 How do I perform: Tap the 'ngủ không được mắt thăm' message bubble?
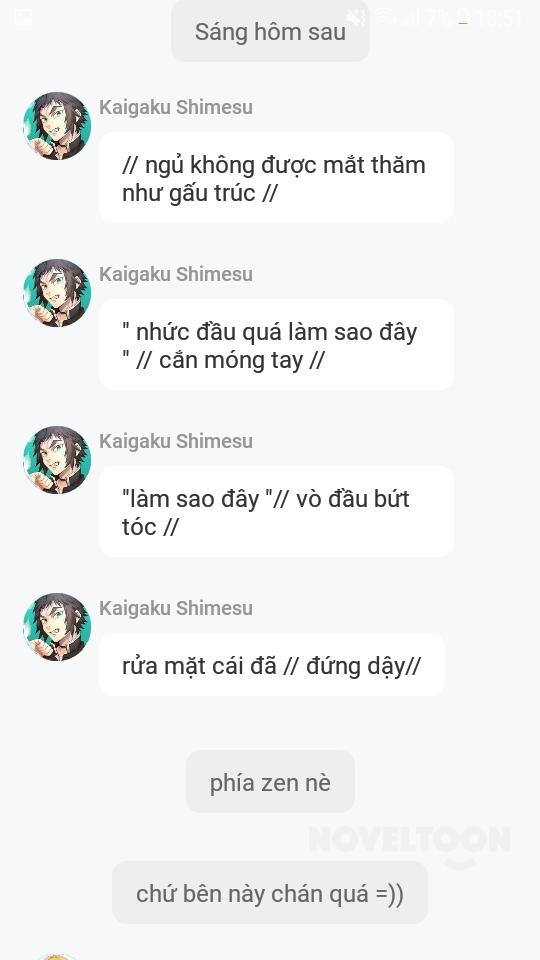[276, 178]
